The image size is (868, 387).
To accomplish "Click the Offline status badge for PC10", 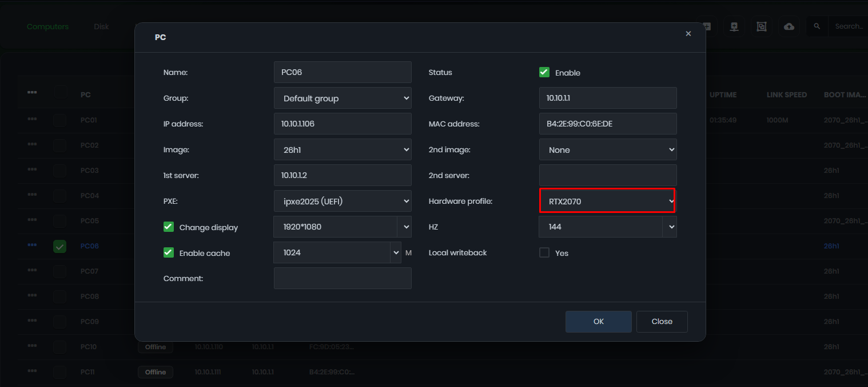I will tap(156, 347).
